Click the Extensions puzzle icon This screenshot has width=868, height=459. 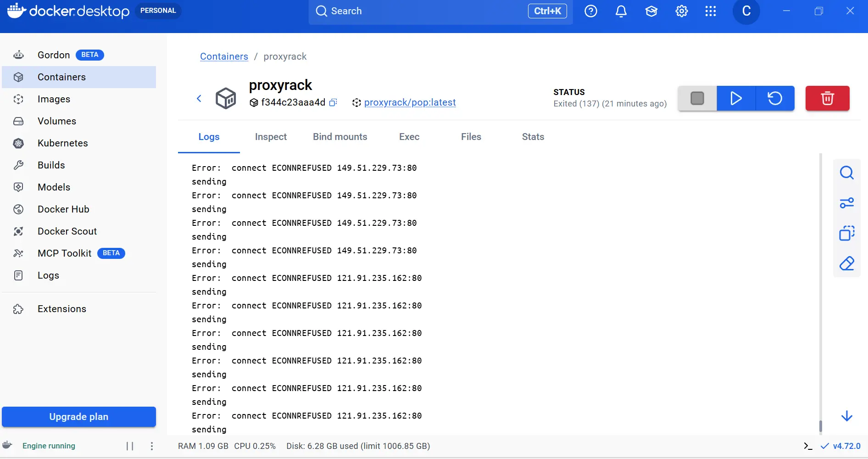pyautogui.click(x=18, y=309)
